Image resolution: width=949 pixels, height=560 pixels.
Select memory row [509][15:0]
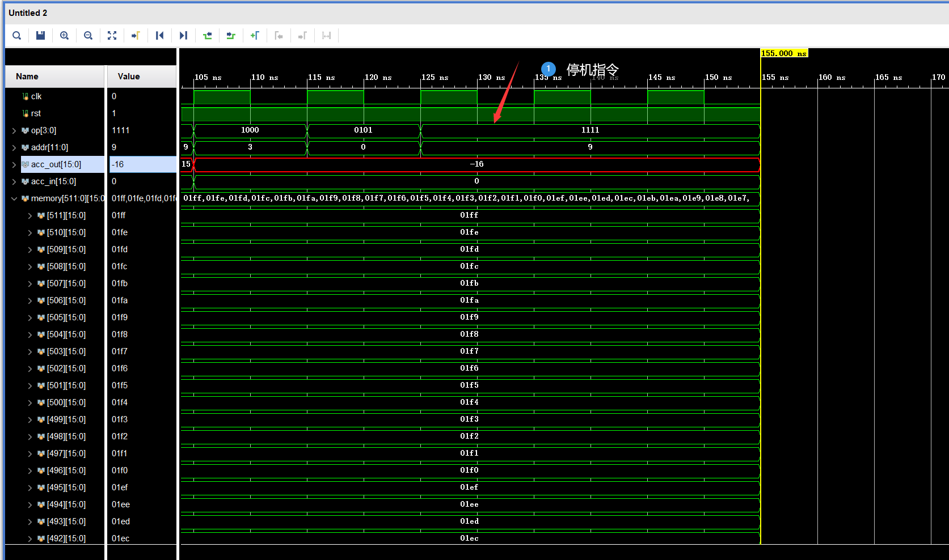pyautogui.click(x=66, y=249)
